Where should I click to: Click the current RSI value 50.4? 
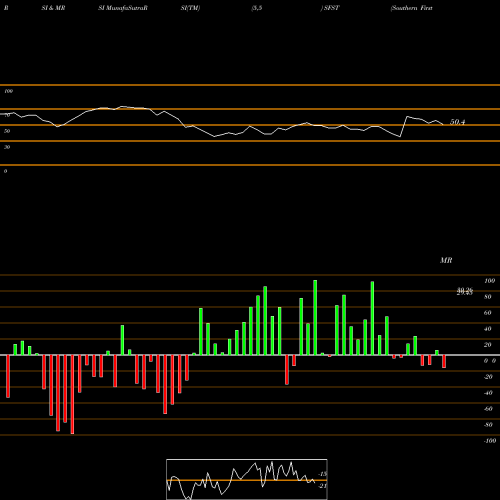457,122
